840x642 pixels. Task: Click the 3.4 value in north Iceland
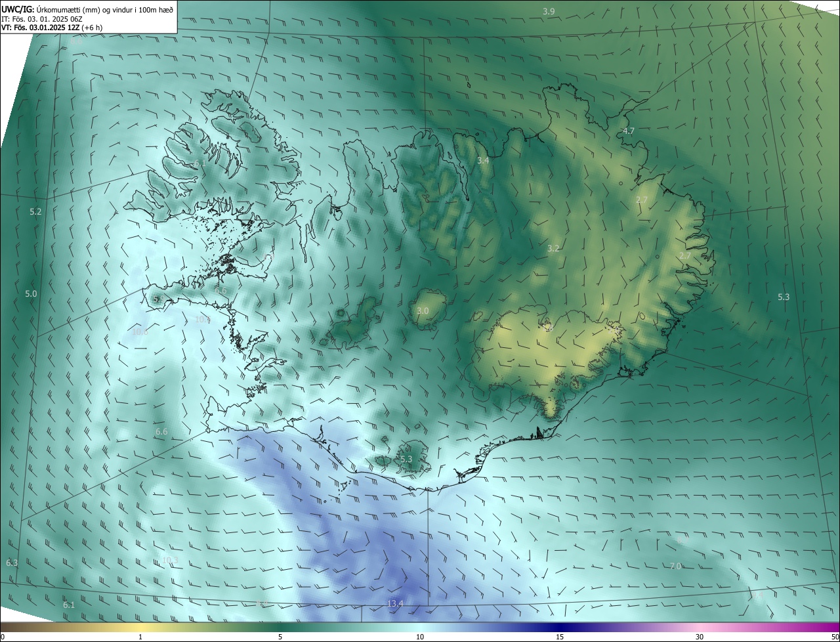pyautogui.click(x=483, y=161)
